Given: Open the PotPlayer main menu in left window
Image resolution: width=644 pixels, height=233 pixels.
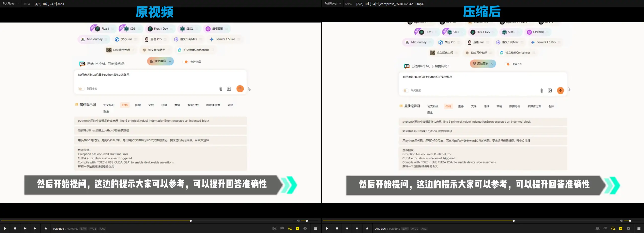Looking at the screenshot, I should 11,4.
